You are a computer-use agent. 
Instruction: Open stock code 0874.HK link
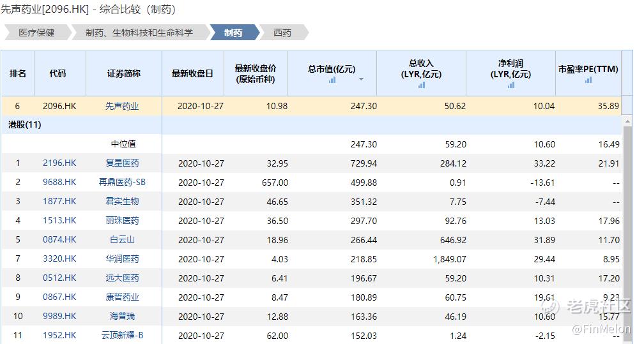tap(59, 239)
